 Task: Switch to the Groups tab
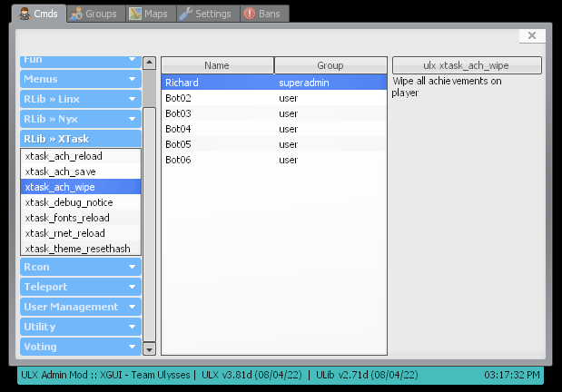point(93,14)
